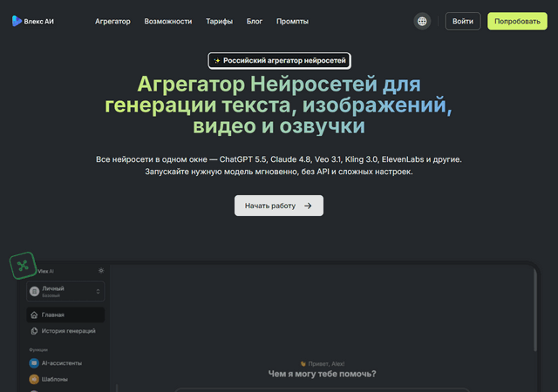The height and width of the screenshot is (392, 558).
Task: Open the Блог section
Action: point(255,22)
